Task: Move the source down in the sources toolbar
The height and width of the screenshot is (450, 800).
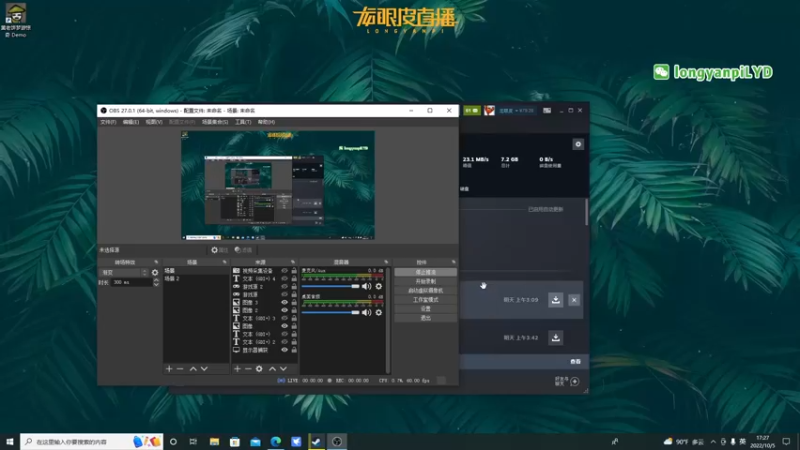Action: pyautogui.click(x=284, y=369)
